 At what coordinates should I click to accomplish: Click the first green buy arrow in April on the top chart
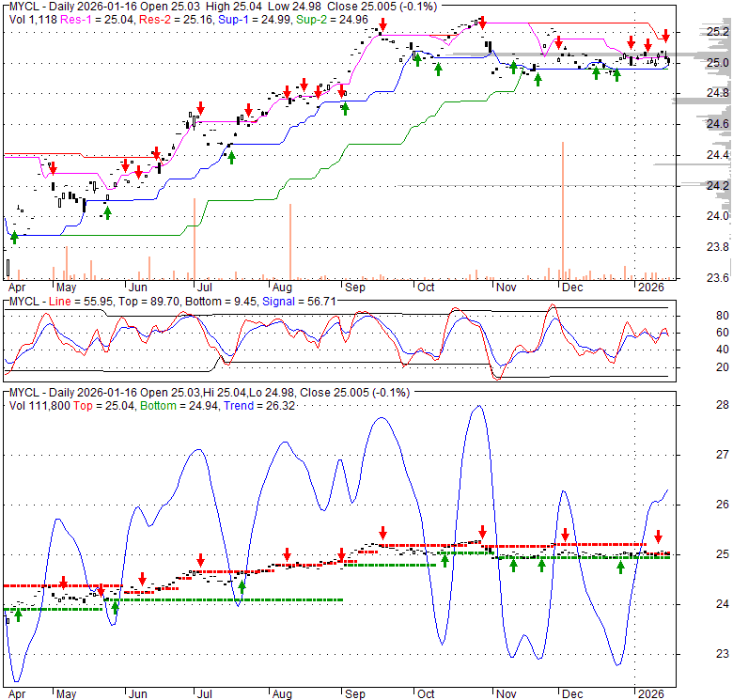(14, 238)
